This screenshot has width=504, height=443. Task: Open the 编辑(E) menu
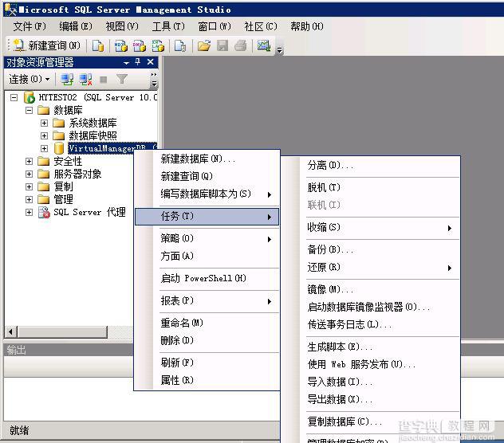[76, 26]
